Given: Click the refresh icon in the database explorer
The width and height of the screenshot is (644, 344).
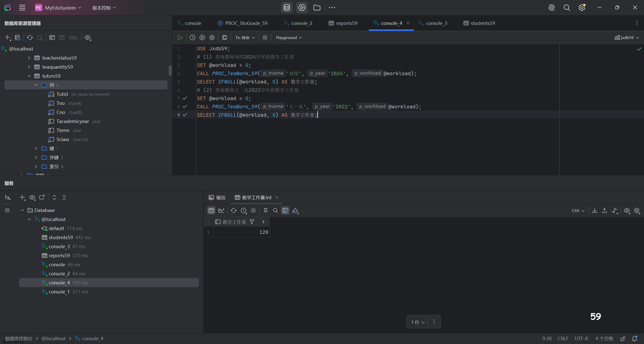Looking at the screenshot, I should pos(30,37).
